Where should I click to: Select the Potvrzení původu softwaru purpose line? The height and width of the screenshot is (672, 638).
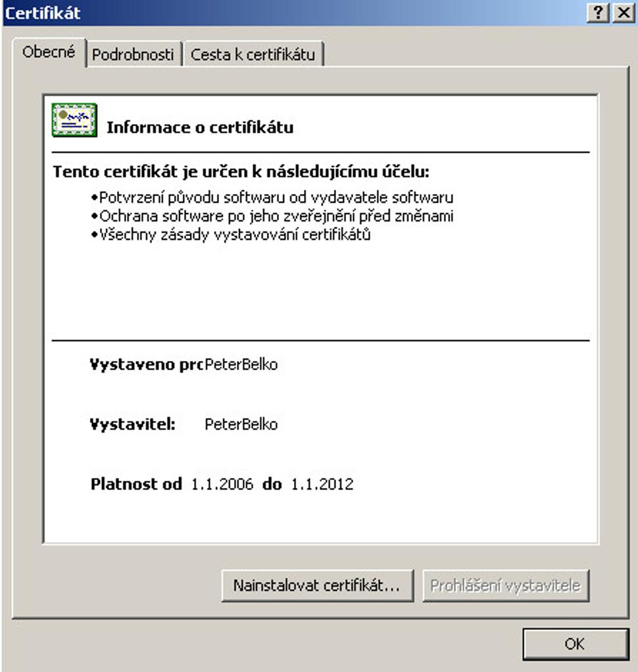tap(272, 197)
